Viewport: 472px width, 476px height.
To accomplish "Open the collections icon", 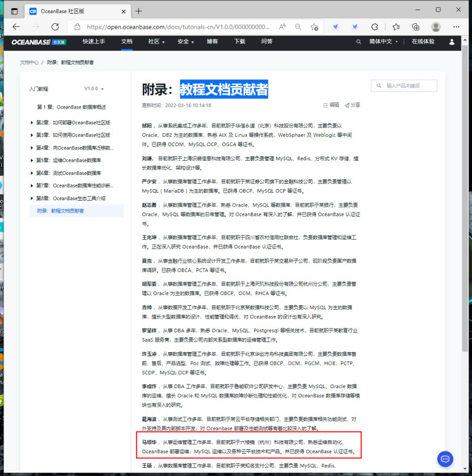I will tap(415, 27).
